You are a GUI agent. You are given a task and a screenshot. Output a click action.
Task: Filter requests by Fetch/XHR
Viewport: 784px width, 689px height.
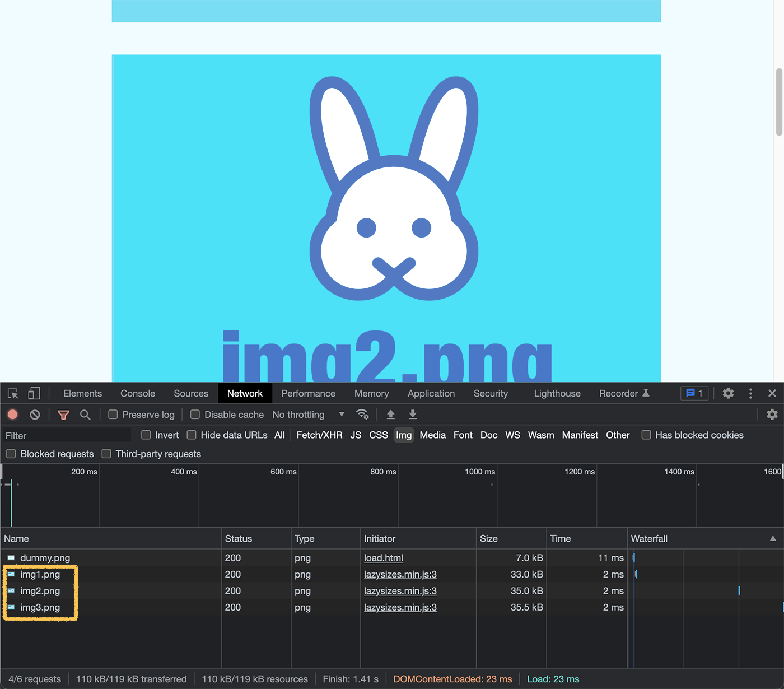[x=319, y=435]
